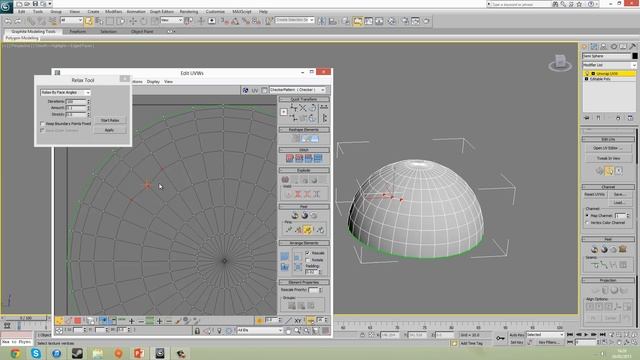The image size is (640, 360).
Task: Collapse the Quick Transform rollout
Action: (x=304, y=99)
